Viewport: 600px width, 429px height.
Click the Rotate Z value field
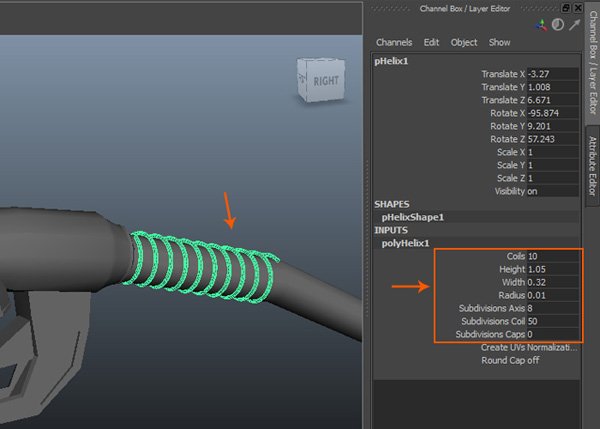point(553,139)
